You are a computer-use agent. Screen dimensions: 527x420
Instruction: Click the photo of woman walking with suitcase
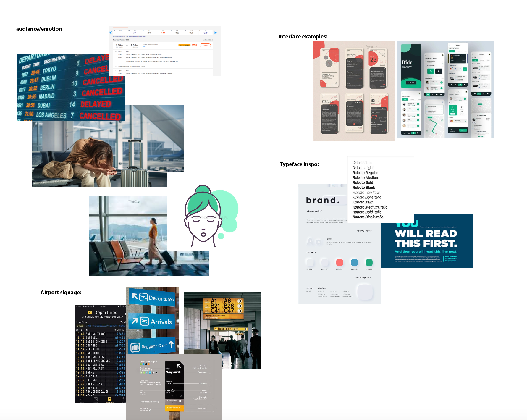tap(149, 236)
